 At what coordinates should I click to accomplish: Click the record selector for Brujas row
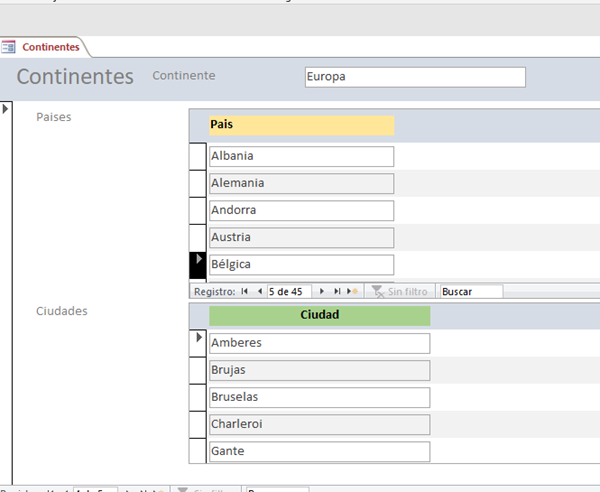198,370
